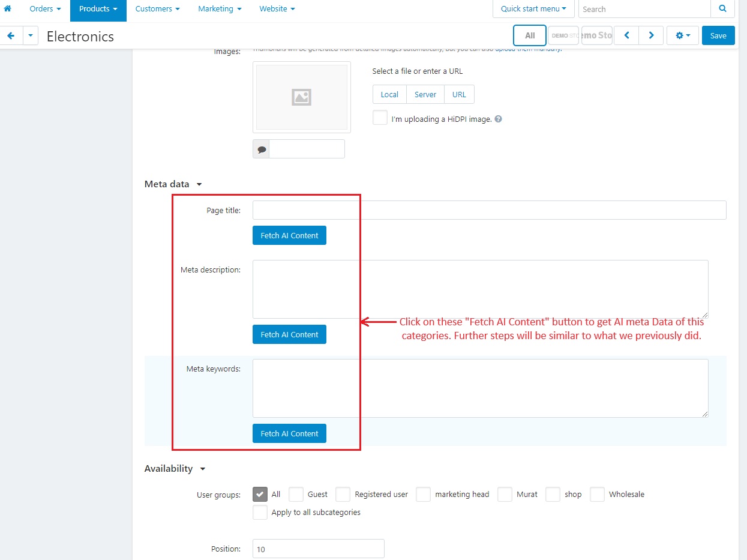The image size is (747, 560).
Task: Go to next category with right chevron
Action: coord(651,35)
